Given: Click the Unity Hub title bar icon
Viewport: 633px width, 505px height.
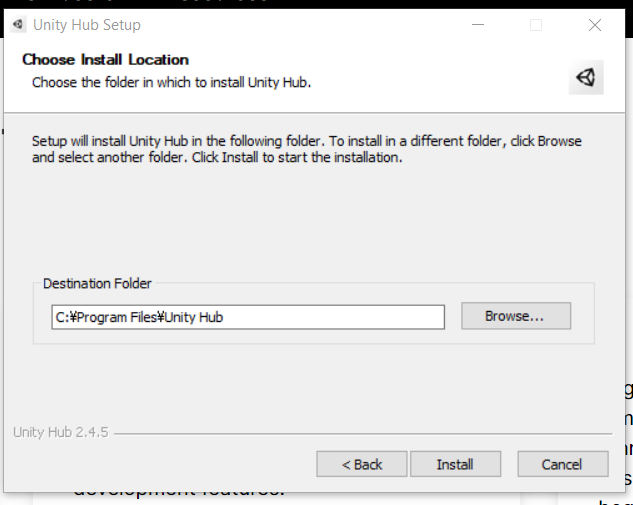Looking at the screenshot, I should pos(18,25).
